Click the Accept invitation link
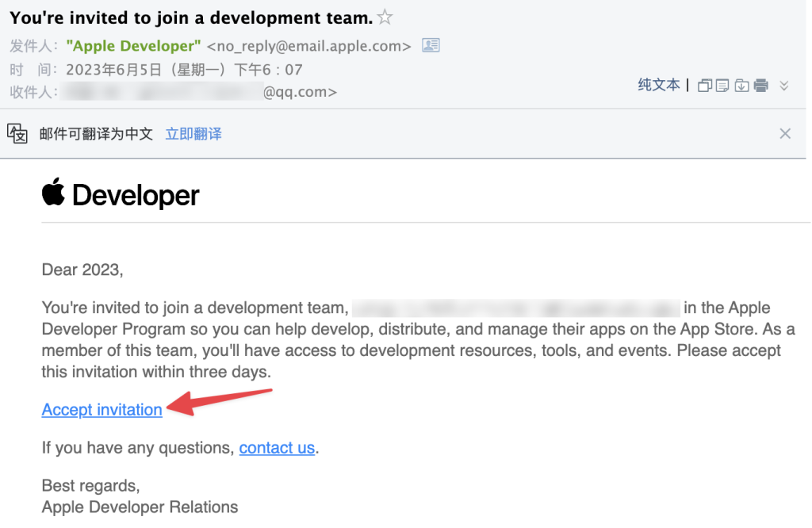This screenshot has width=812, height=528. pyautogui.click(x=101, y=410)
